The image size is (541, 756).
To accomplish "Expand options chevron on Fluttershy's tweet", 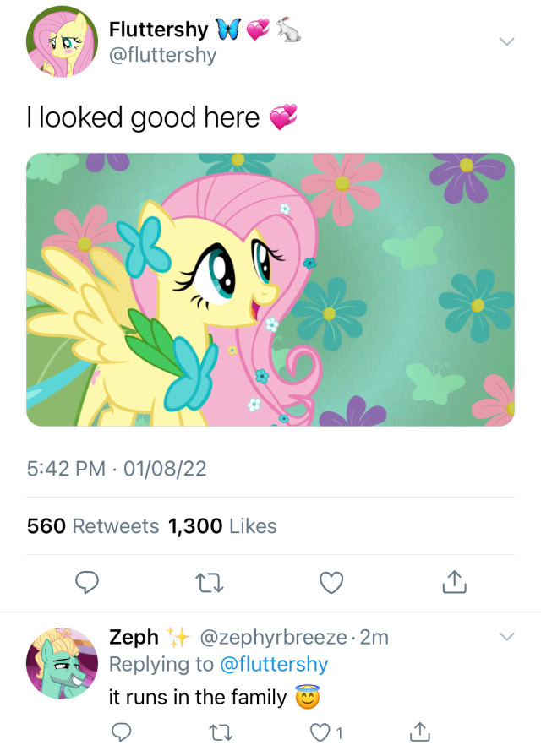I will [506, 41].
